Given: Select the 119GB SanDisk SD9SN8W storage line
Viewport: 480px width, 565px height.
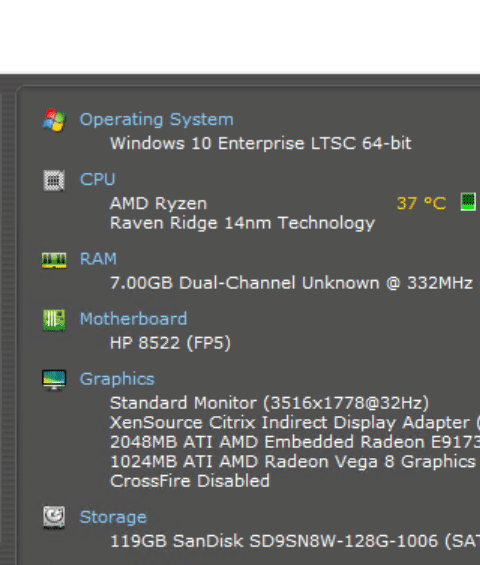Looking at the screenshot, I should click(x=295, y=541).
